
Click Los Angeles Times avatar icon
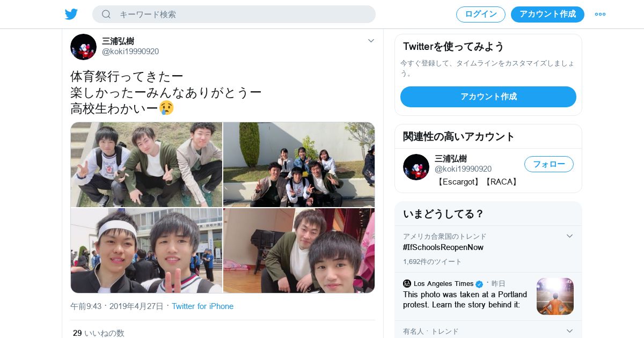click(x=407, y=283)
